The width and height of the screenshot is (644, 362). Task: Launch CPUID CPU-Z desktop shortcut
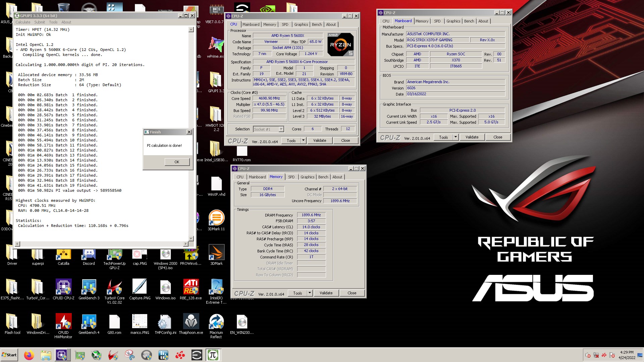point(63,288)
